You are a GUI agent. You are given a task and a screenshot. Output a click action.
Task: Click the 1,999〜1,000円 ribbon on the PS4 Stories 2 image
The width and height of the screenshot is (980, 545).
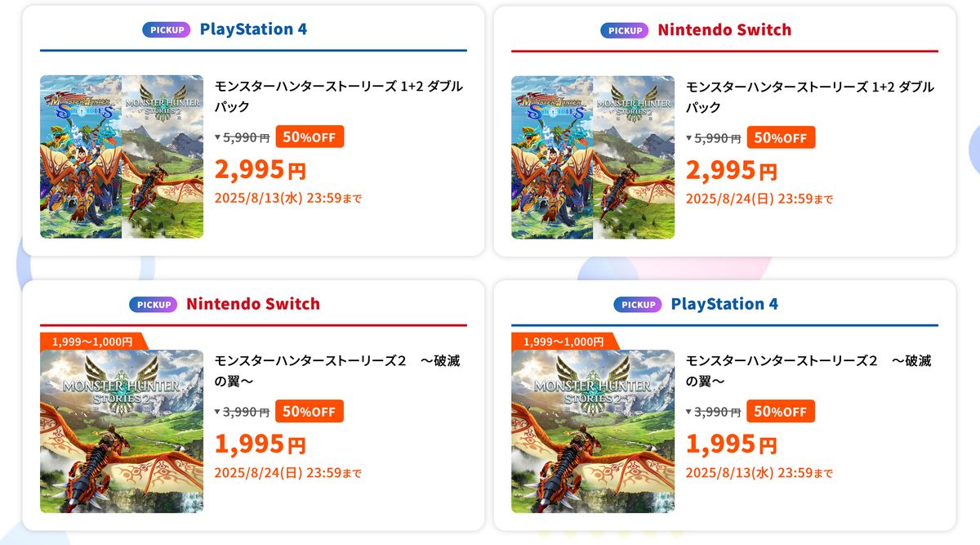pyautogui.click(x=563, y=342)
